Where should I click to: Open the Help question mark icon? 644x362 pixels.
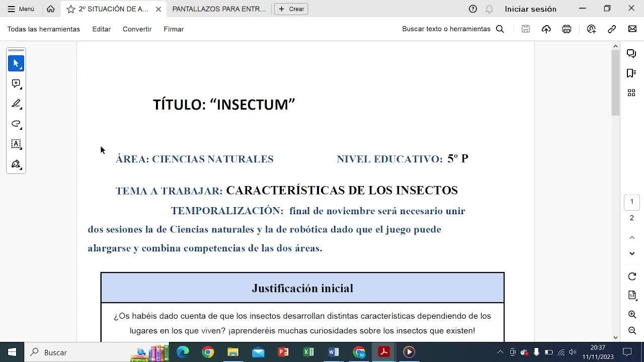click(x=472, y=9)
